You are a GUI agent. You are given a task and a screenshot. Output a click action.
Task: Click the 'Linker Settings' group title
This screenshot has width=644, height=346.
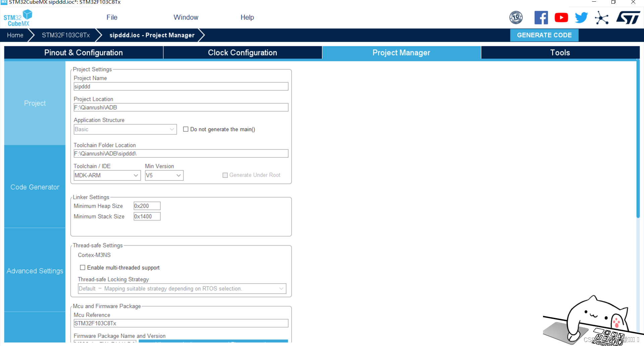91,197
